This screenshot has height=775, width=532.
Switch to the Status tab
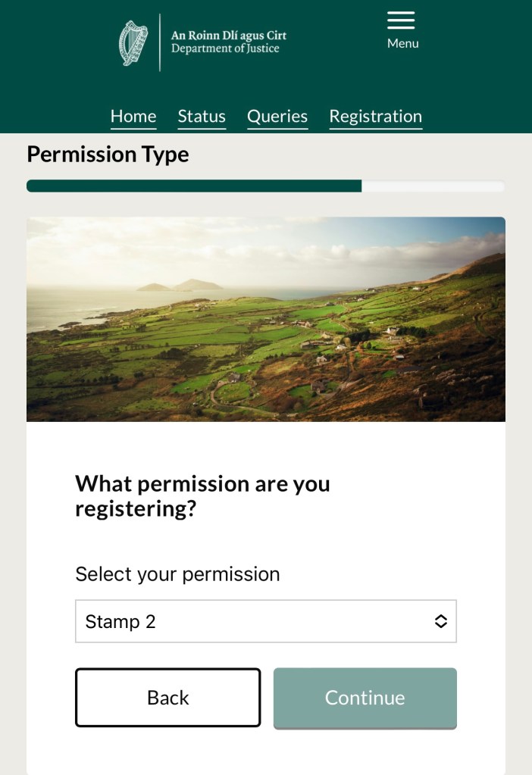pyautogui.click(x=202, y=117)
